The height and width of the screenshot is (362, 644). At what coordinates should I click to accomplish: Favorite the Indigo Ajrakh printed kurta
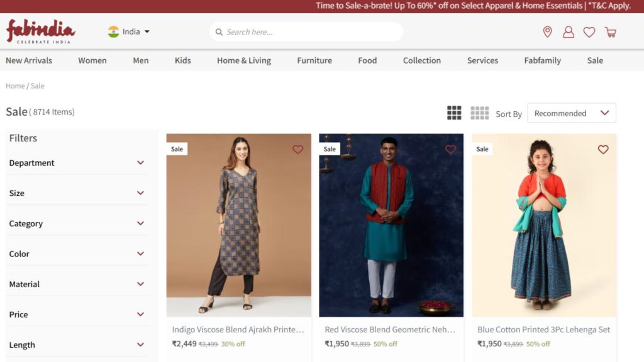coord(298,150)
